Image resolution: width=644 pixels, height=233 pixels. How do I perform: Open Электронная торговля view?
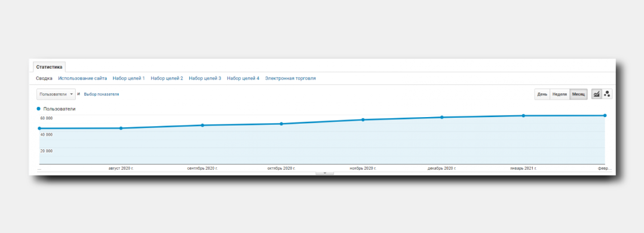click(290, 78)
